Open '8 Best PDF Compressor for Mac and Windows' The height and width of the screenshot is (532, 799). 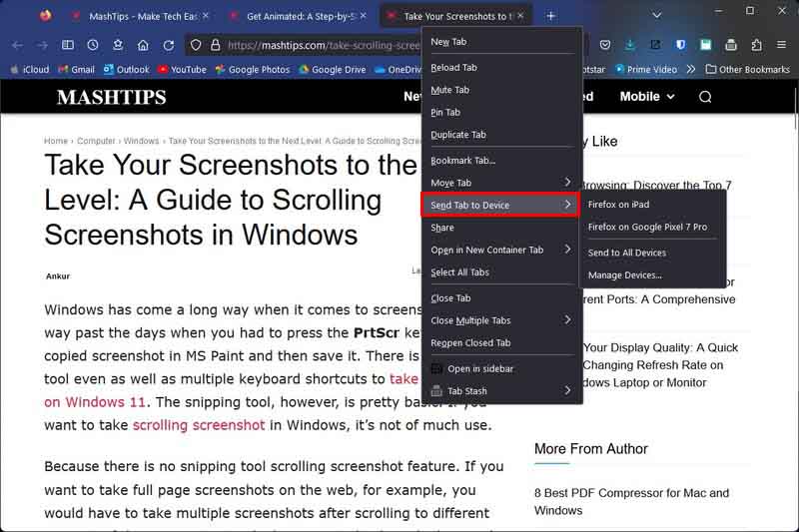pos(632,501)
